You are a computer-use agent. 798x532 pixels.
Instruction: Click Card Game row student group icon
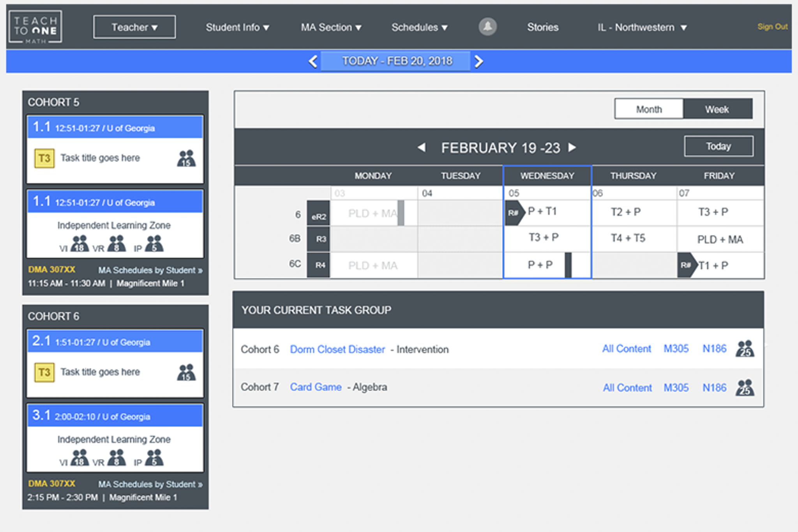pyautogui.click(x=745, y=388)
